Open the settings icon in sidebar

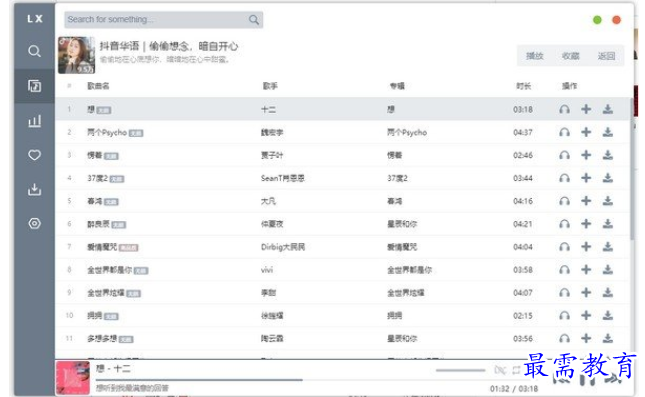[35, 223]
